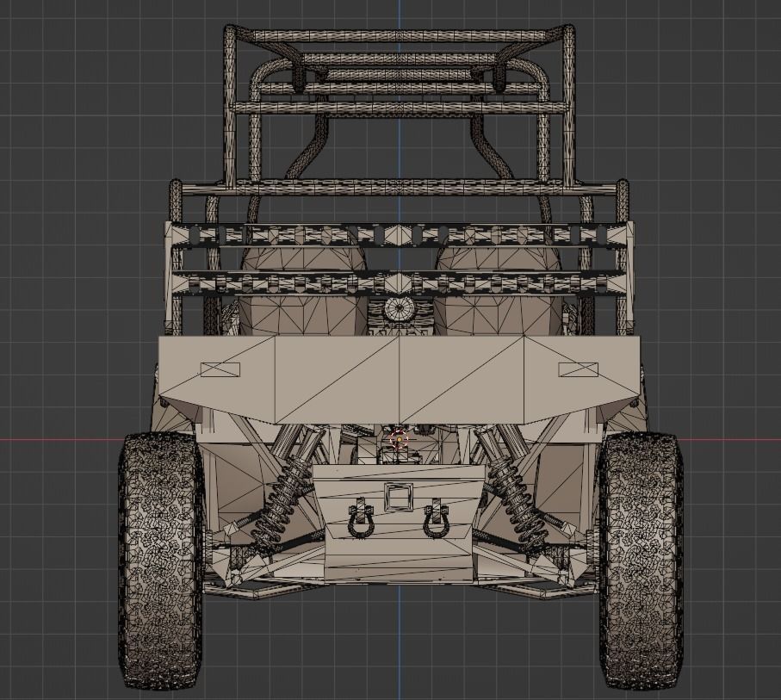Click the 3D cursor at the vehicle center
The image size is (781, 700).
pos(399,440)
